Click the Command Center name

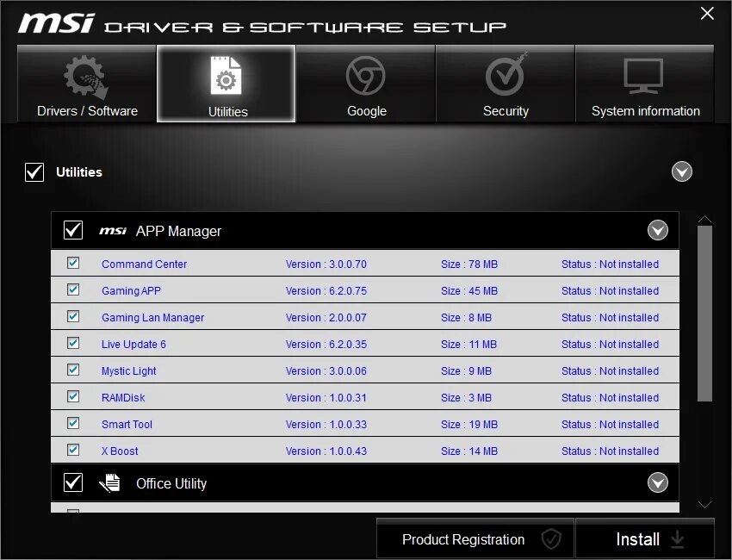tap(145, 264)
